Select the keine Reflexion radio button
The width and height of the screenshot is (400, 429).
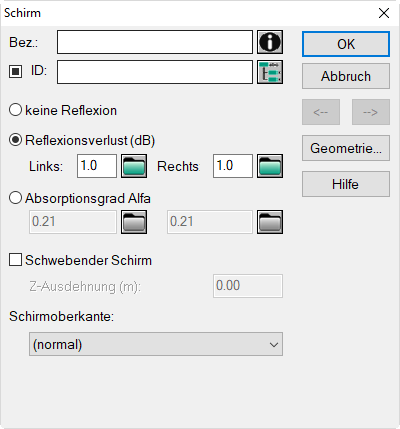15,110
